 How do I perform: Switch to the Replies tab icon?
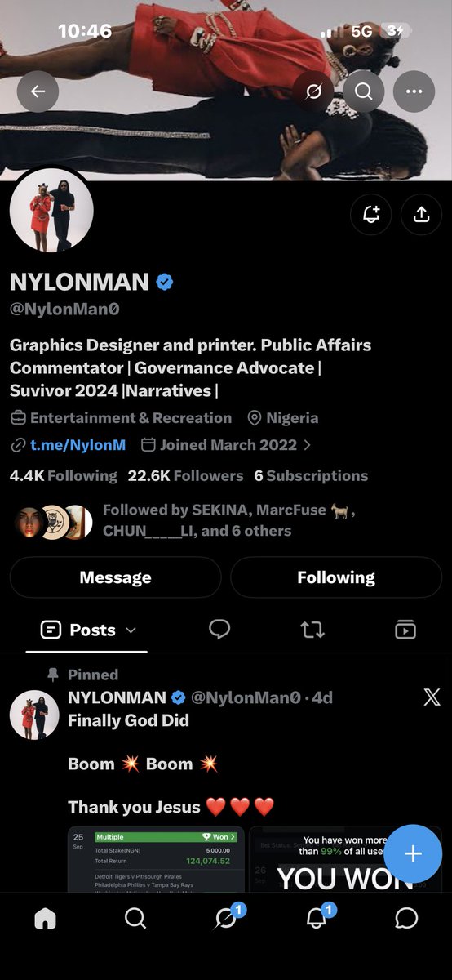click(219, 630)
